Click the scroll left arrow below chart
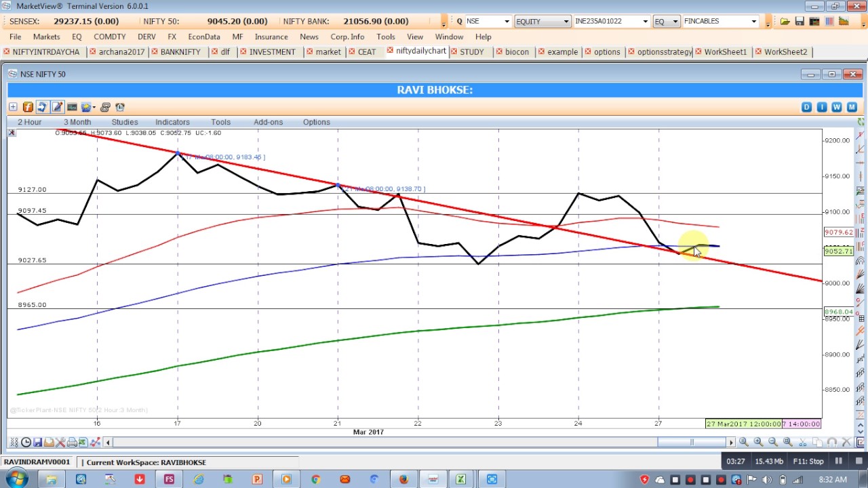 tap(108, 443)
